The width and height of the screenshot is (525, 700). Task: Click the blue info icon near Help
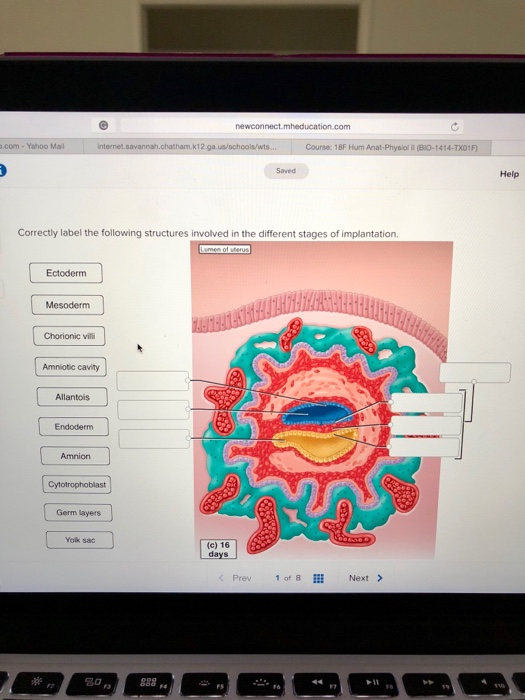pyautogui.click(x=2, y=170)
